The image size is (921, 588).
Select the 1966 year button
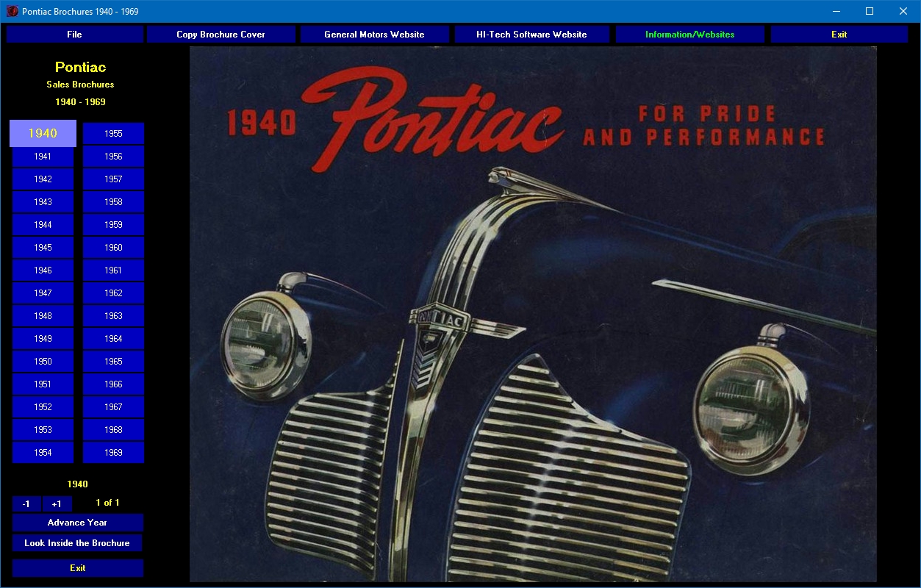[113, 384]
